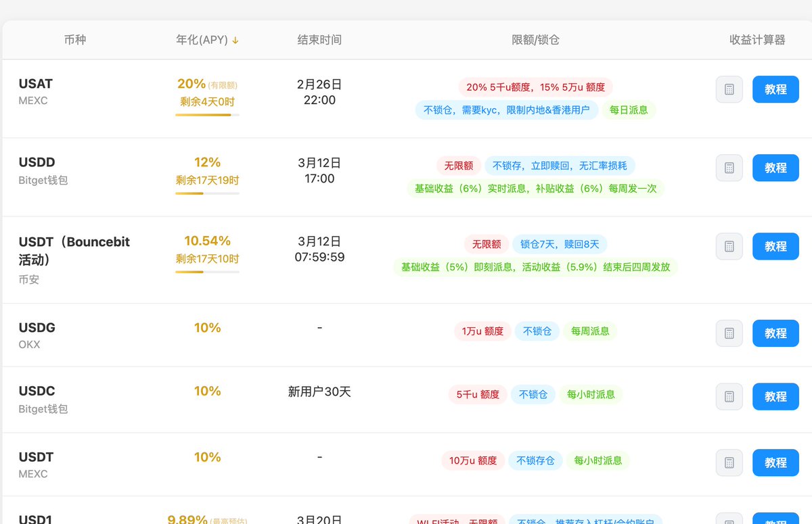Open calculator icon for USDT MEXC 10% row
The height and width of the screenshot is (524, 812).
(729, 462)
